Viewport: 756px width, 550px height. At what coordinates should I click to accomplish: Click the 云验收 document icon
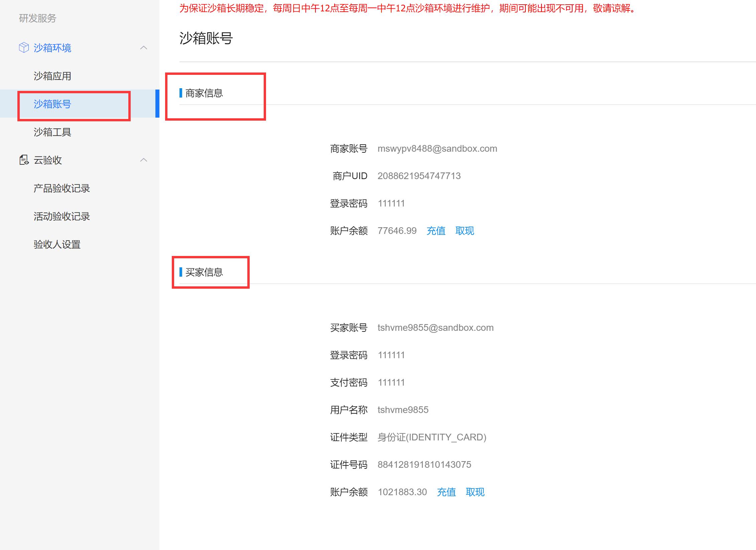pyautogui.click(x=24, y=160)
